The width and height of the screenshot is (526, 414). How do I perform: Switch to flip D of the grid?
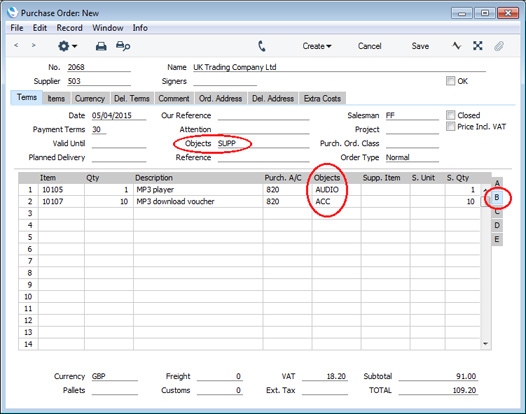pos(497,225)
